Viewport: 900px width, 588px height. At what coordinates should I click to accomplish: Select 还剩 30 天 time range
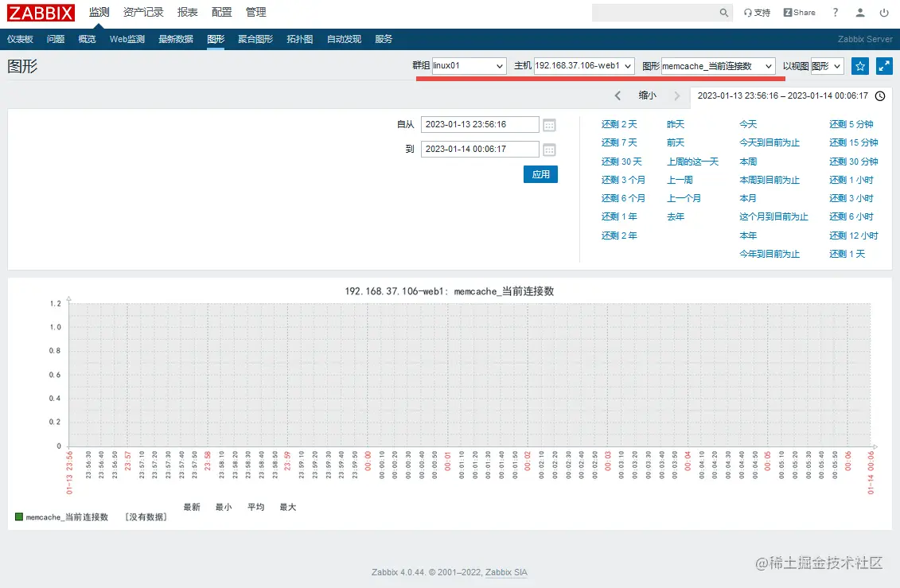point(621,162)
